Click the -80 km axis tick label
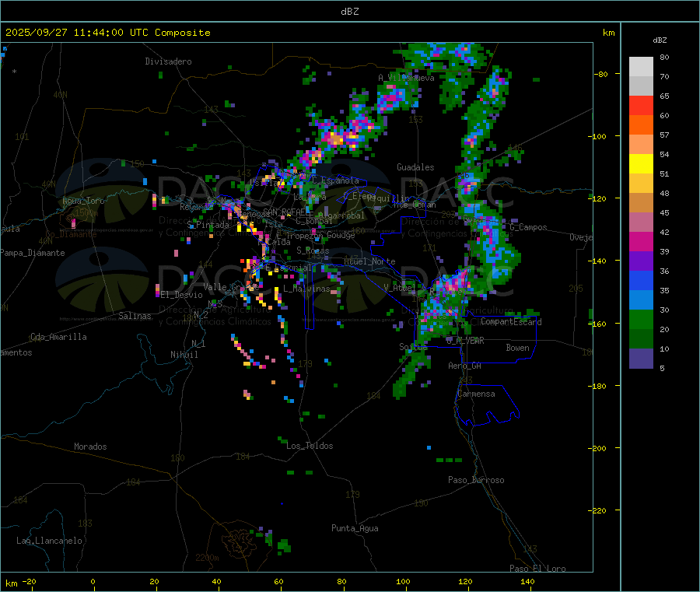Screen dimensions: 700x592 [x=601, y=74]
